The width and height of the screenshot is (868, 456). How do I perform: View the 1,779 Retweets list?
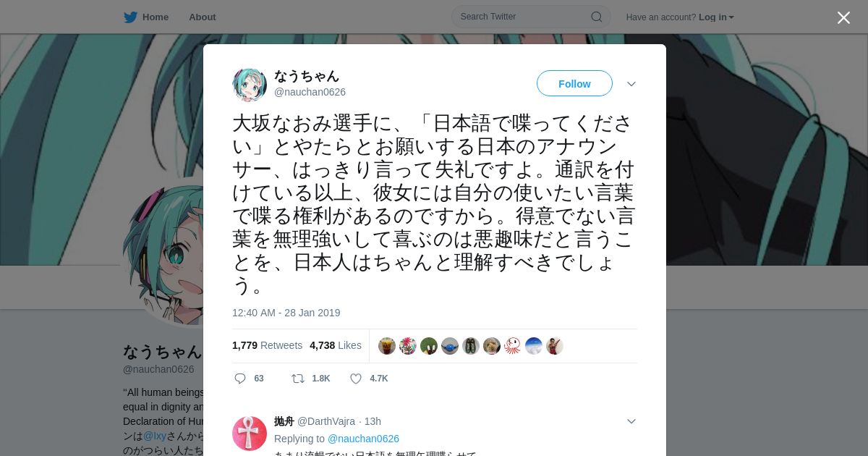[x=267, y=345]
